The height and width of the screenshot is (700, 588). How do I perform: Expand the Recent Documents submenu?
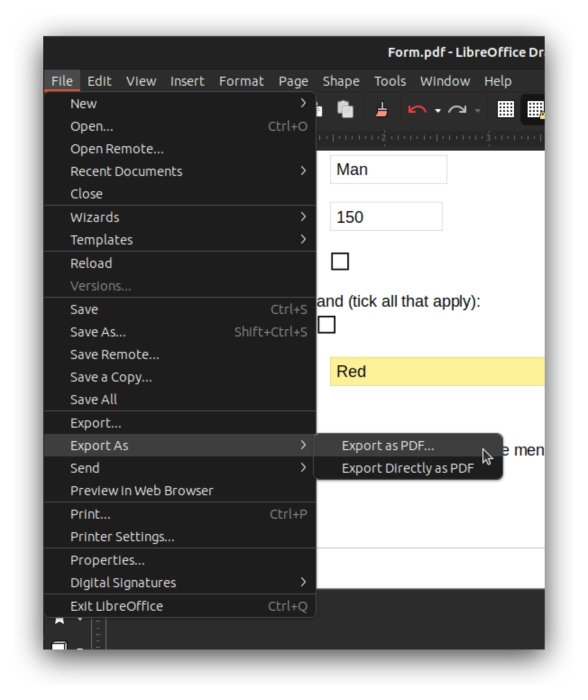click(x=180, y=171)
